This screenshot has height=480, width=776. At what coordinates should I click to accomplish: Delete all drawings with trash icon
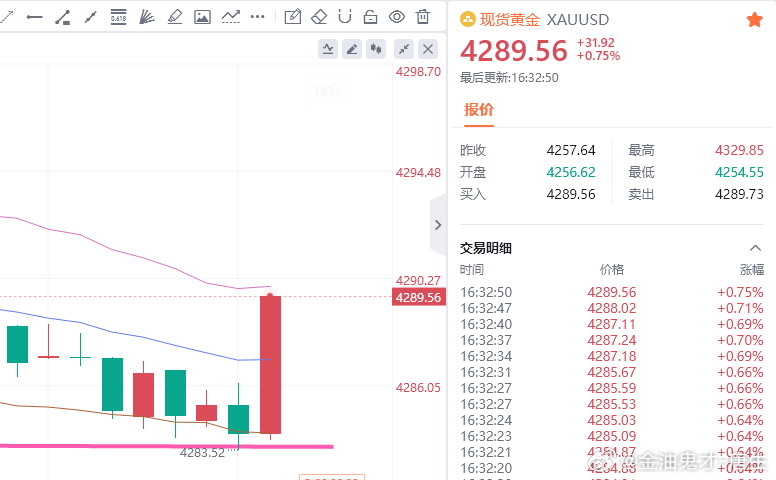[x=423, y=16]
